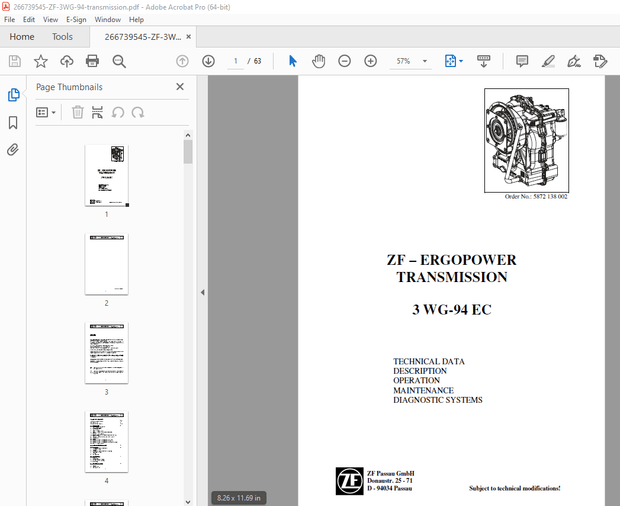The image size is (620, 506).
Task: Click the Zoom Out minus icon
Action: point(344,61)
